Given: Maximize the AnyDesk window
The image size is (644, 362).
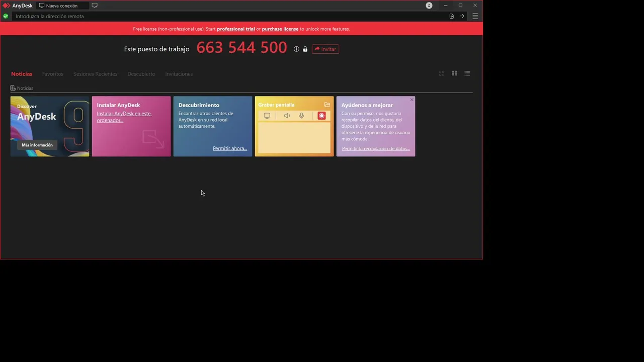Looking at the screenshot, I should tap(460, 6).
